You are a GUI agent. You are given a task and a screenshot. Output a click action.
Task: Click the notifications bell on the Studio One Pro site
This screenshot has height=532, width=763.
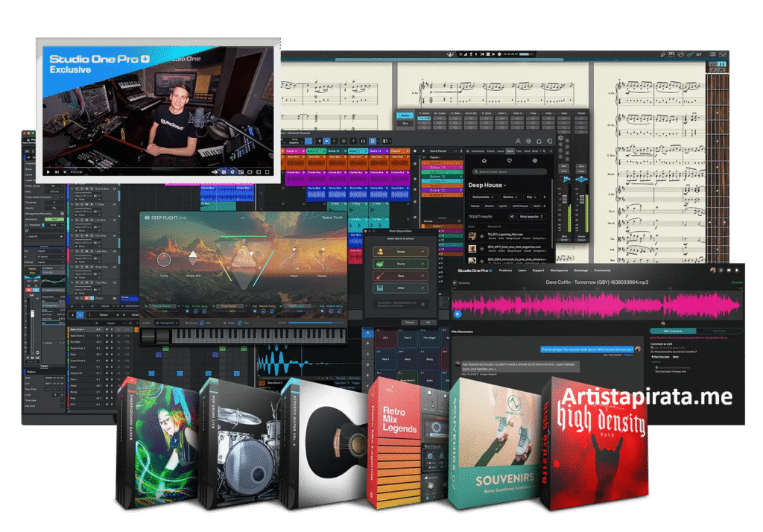tap(738, 270)
